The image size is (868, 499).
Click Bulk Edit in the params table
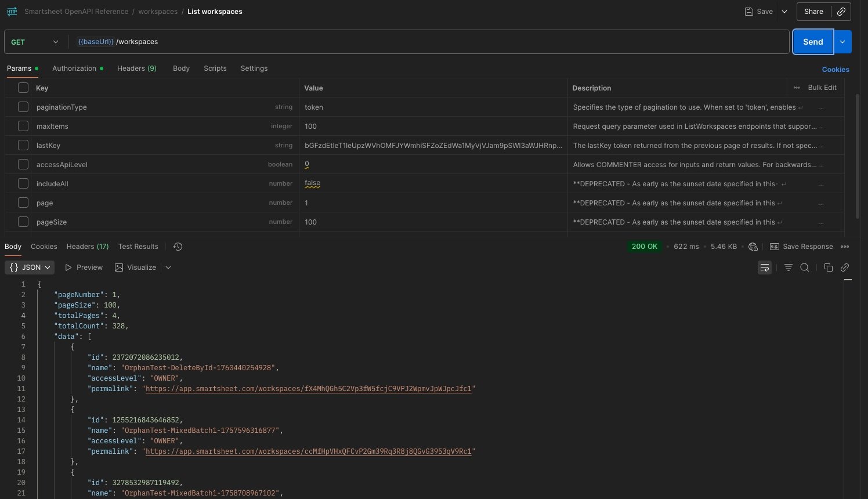click(x=822, y=88)
